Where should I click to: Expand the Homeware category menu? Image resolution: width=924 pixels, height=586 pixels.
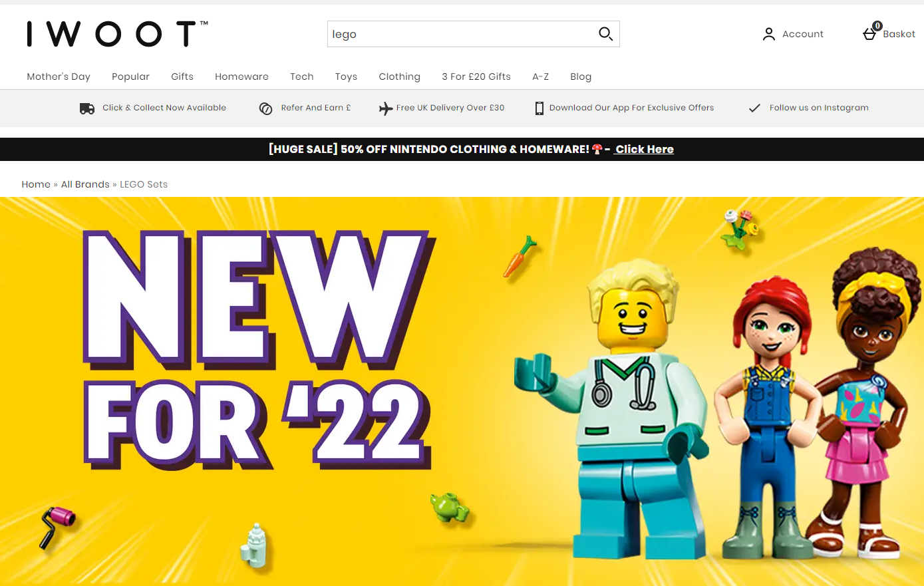pos(241,76)
